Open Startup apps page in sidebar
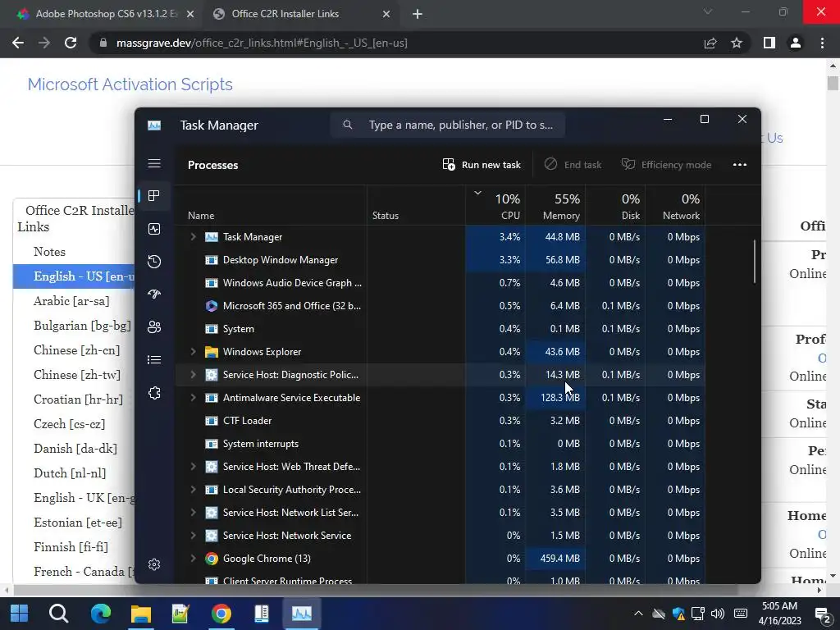This screenshot has height=630, width=840. [x=154, y=294]
